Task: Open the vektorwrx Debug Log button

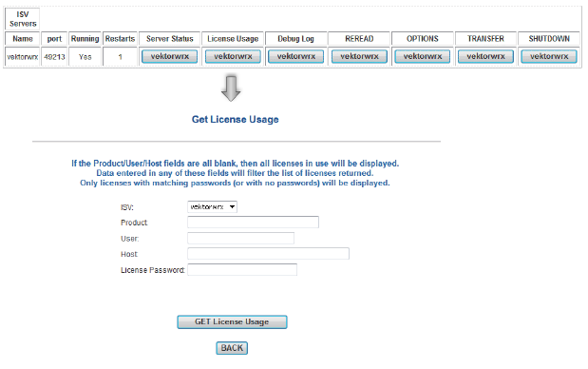Action: [x=295, y=57]
